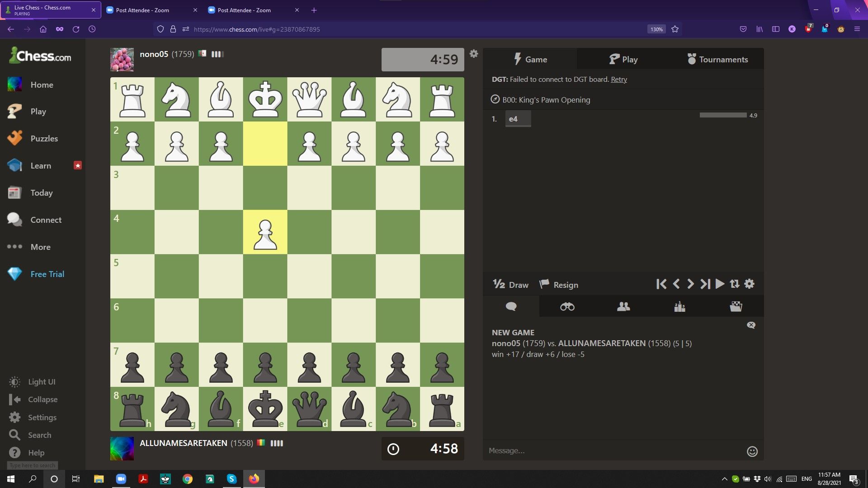The width and height of the screenshot is (868, 488).
Task: Offer a Draw
Action: click(x=510, y=285)
